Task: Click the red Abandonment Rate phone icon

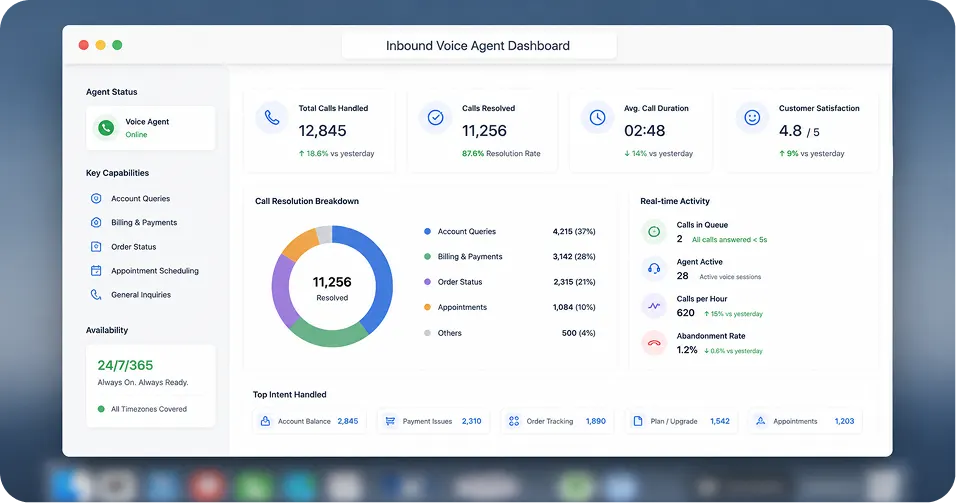Action: pyautogui.click(x=654, y=343)
